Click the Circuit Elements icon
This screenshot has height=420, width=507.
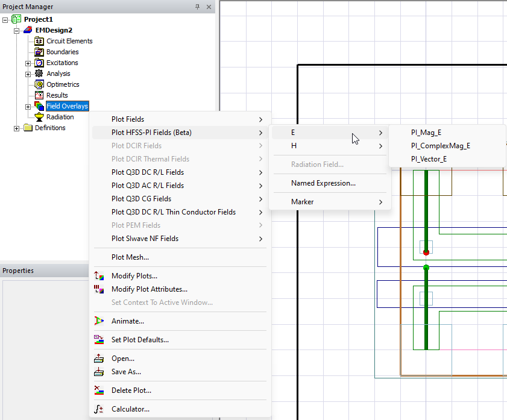pos(39,41)
